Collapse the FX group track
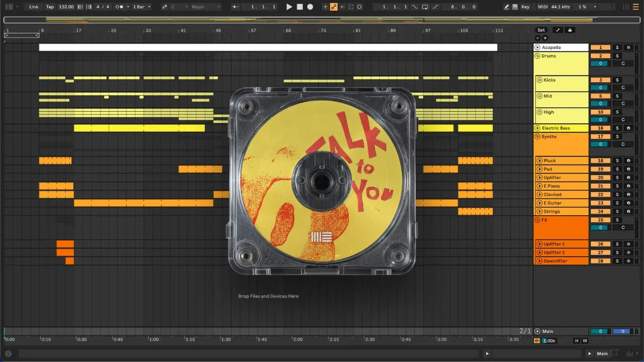The width and height of the screenshot is (644, 362). pyautogui.click(x=537, y=220)
